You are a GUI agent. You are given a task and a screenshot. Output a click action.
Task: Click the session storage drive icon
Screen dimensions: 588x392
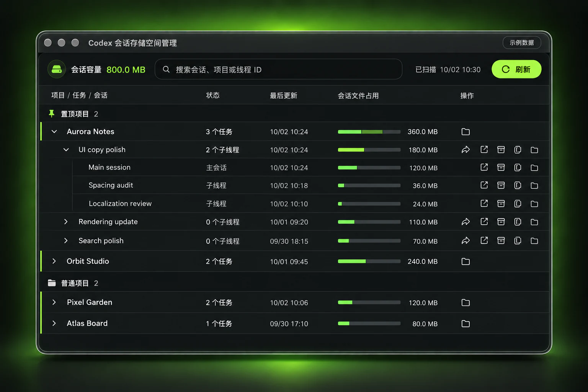click(57, 69)
